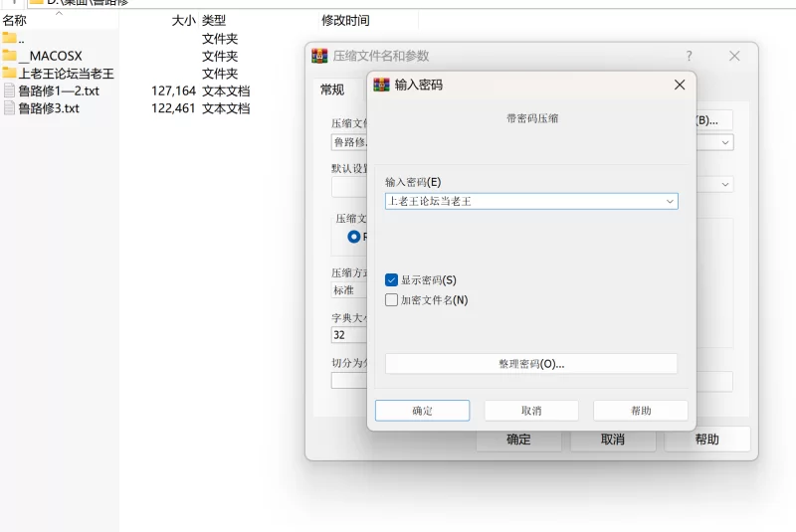
Task: Click 文件夹 type of __MACOSX row
Action: tap(220, 56)
